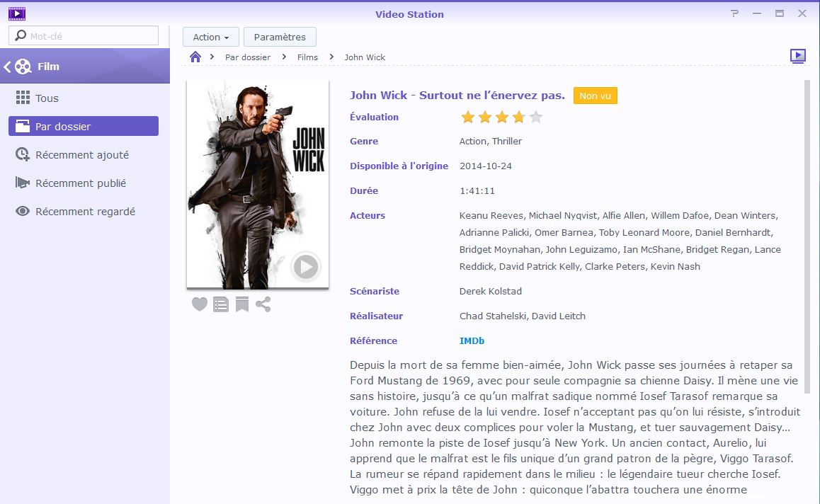The height and width of the screenshot is (504, 820).
Task: Go to home via house icon
Action: click(195, 57)
